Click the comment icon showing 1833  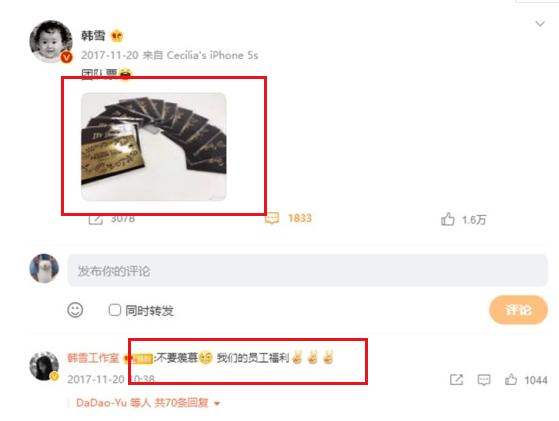(272, 218)
